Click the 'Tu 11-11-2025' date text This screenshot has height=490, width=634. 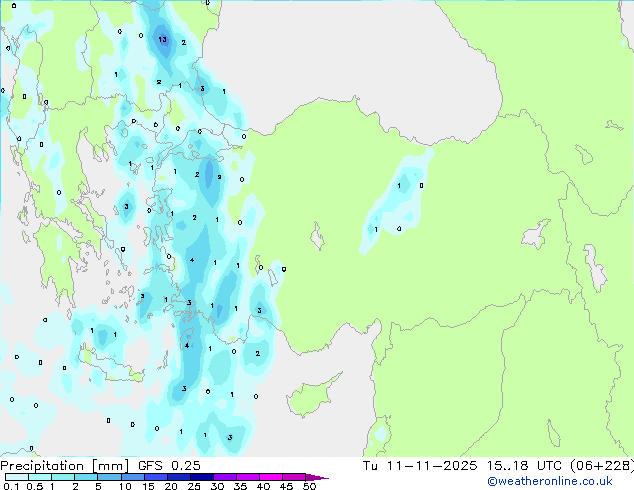point(420,466)
